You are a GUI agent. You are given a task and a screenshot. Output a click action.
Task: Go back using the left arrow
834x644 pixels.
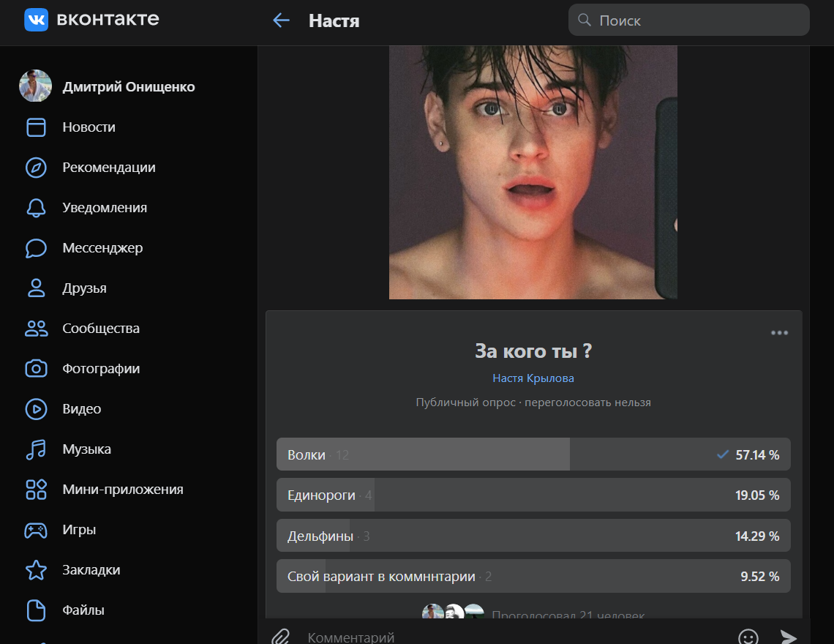281,20
